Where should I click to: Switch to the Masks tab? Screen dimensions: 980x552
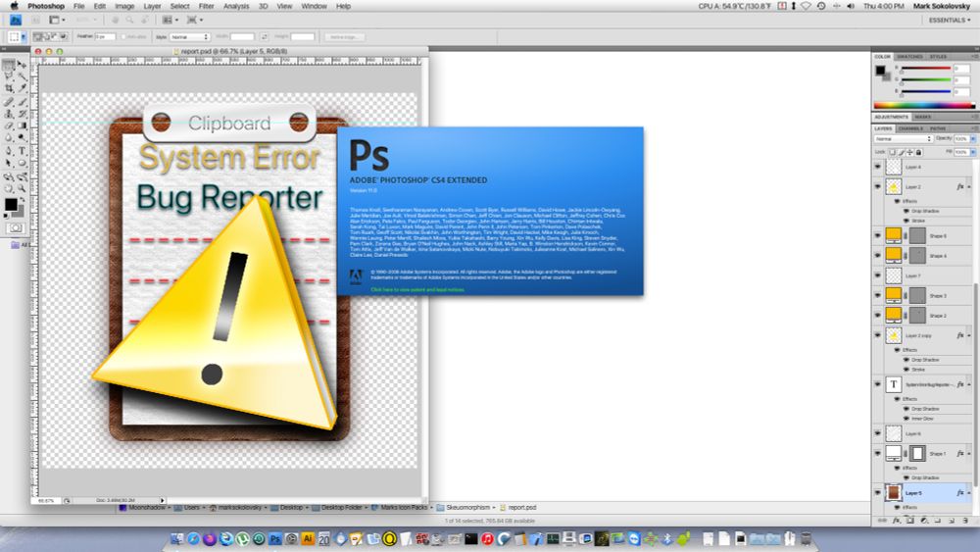pos(922,117)
